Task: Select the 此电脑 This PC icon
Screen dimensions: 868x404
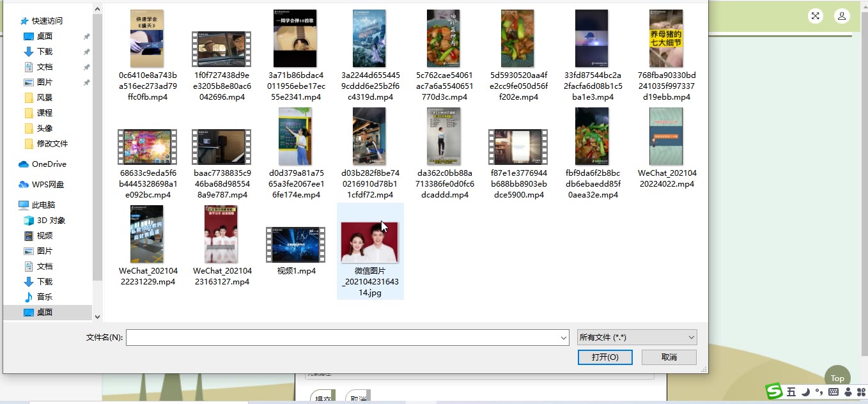Action: coord(24,205)
